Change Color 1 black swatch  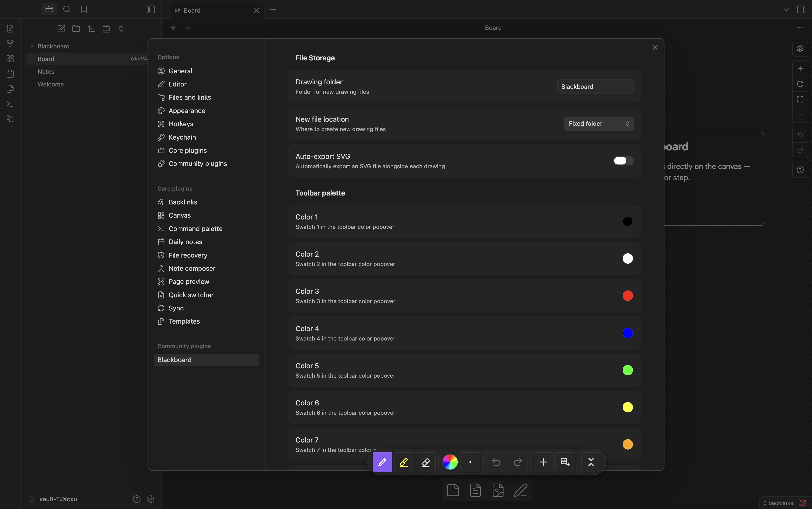[x=627, y=221]
